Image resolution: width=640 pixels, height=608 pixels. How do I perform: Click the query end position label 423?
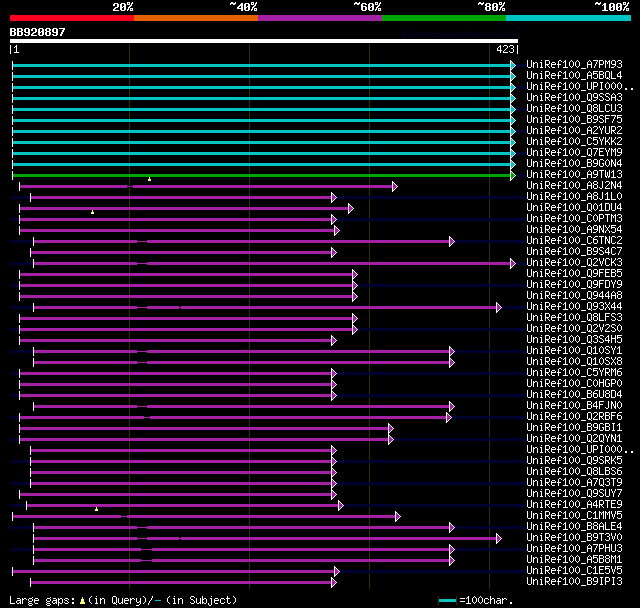coord(505,49)
